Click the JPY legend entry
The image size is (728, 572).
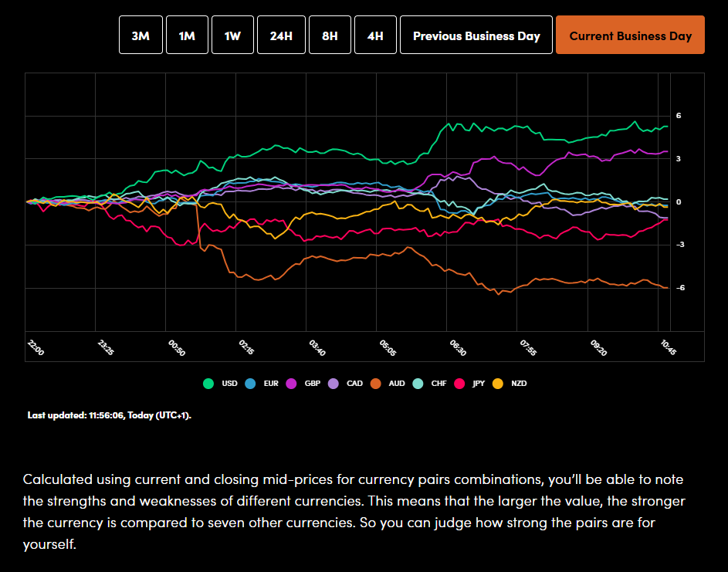click(x=472, y=384)
